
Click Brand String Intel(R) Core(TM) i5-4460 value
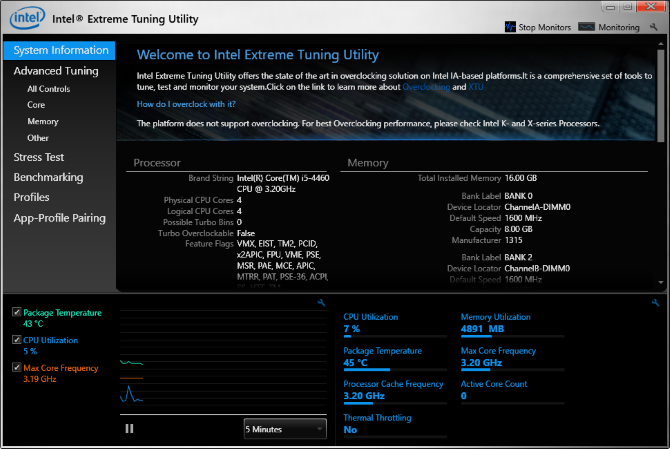tap(283, 183)
